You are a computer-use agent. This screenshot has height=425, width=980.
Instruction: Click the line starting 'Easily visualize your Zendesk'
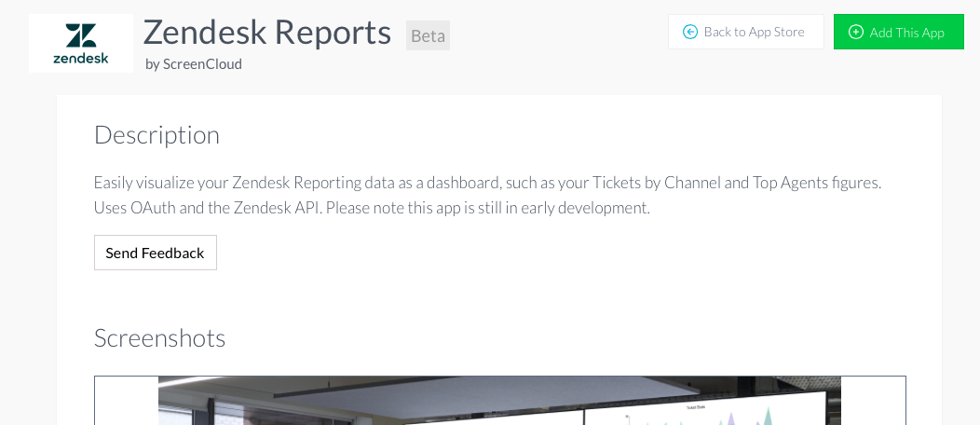(487, 183)
